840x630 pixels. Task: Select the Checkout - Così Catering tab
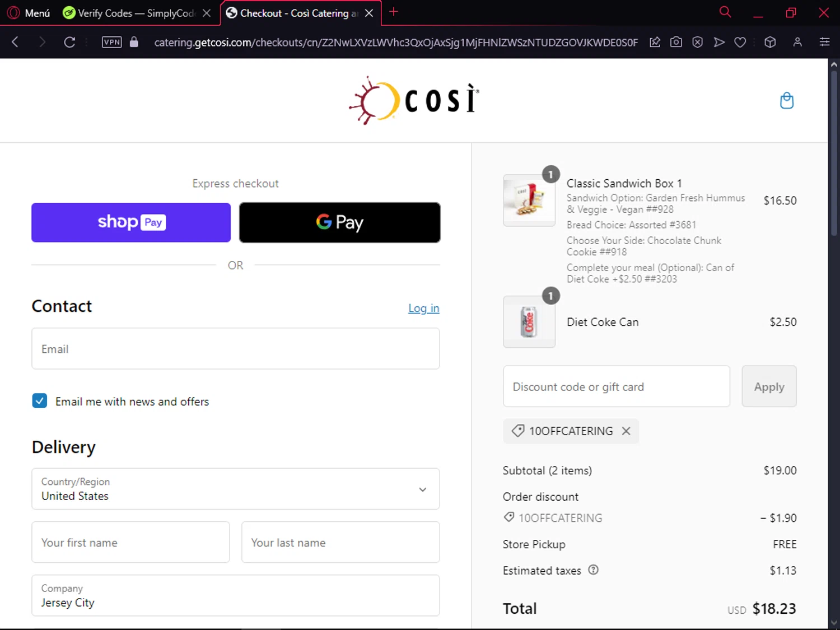click(293, 13)
